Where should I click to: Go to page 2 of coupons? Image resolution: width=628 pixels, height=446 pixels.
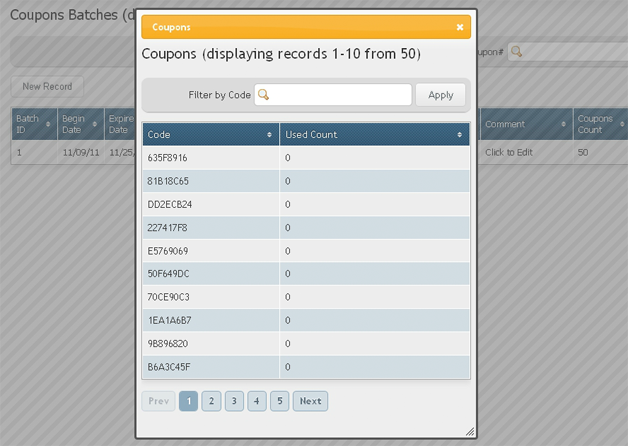click(211, 401)
